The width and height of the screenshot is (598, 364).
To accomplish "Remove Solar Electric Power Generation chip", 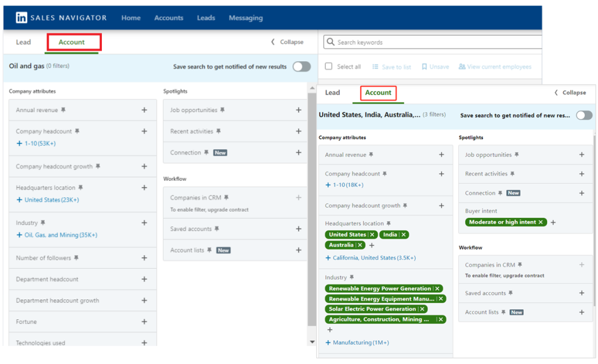I will tap(422, 309).
